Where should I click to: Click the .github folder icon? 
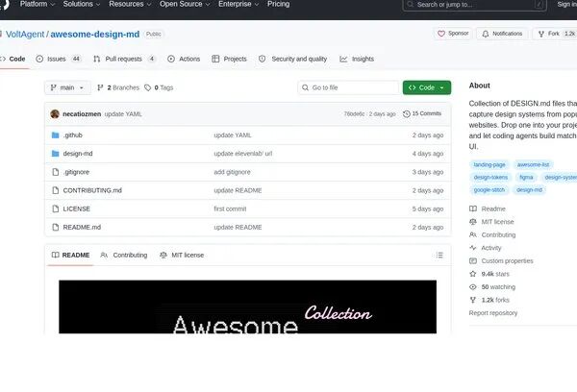point(56,135)
